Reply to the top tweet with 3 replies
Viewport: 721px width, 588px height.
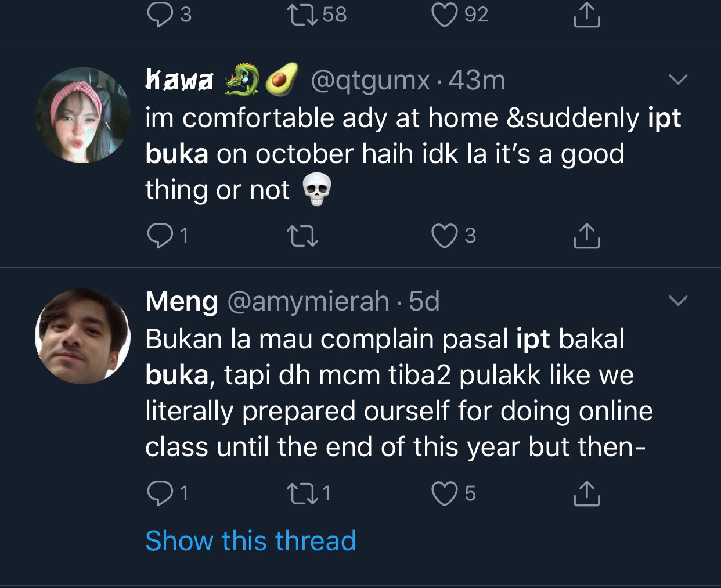coord(158,15)
